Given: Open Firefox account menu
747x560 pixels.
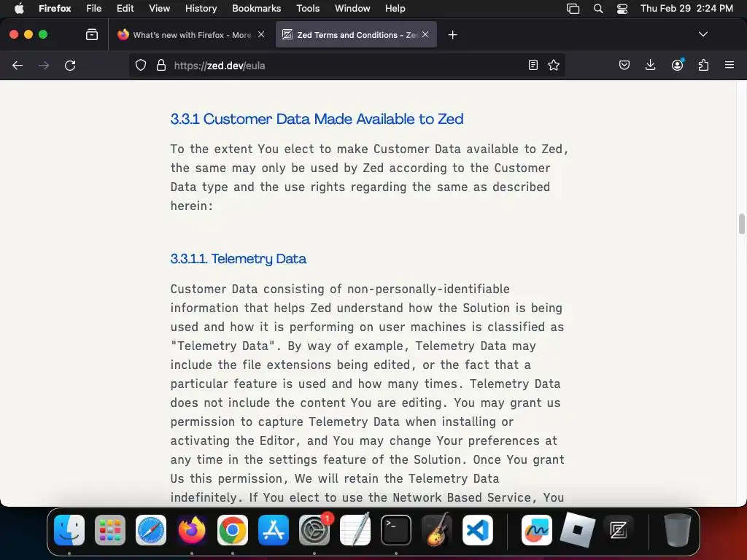Looking at the screenshot, I should [677, 65].
